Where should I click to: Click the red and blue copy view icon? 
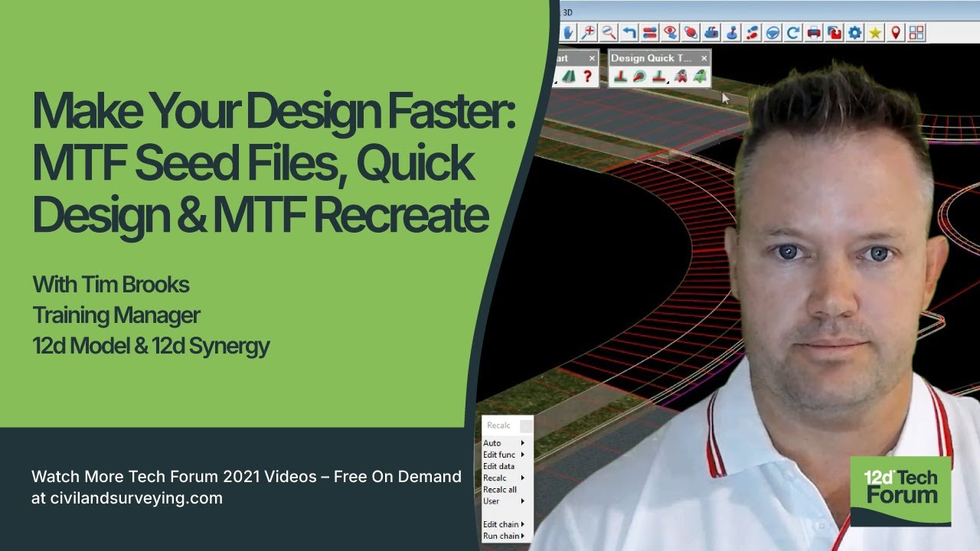point(835,32)
